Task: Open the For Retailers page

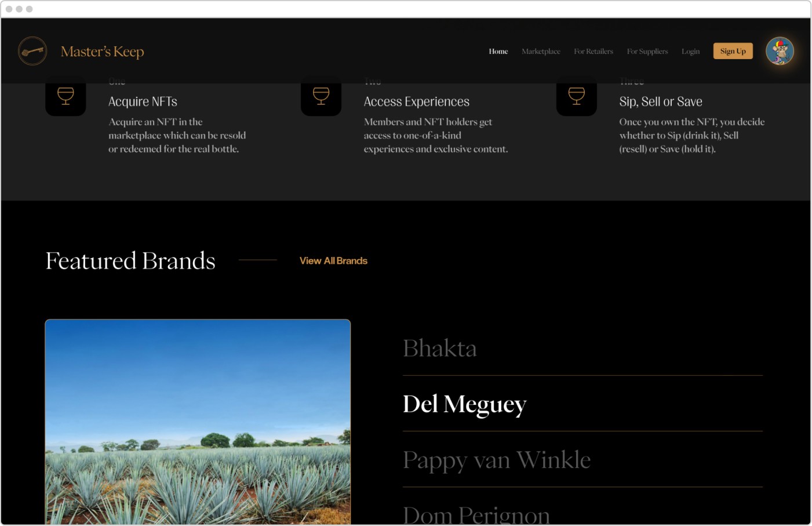Action: 593,51
